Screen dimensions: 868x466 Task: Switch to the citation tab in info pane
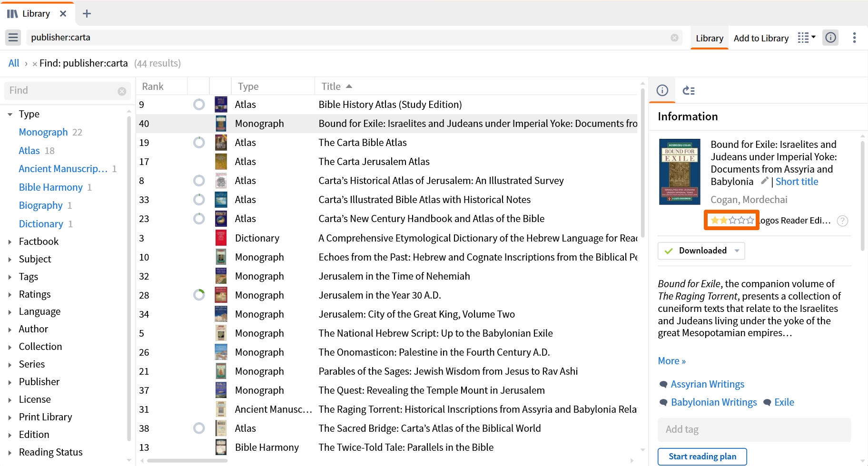[x=689, y=90]
